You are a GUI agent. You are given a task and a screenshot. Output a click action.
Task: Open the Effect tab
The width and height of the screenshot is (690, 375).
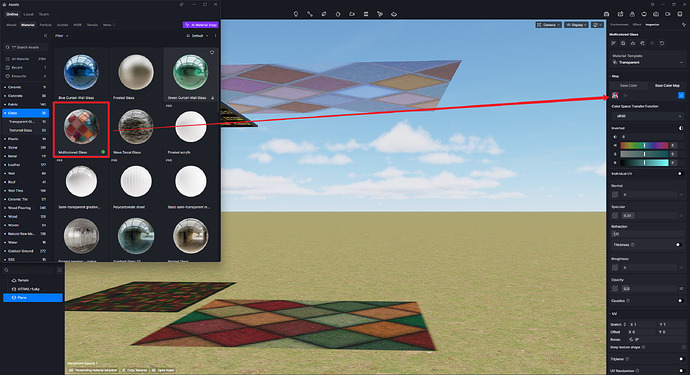[x=637, y=25]
